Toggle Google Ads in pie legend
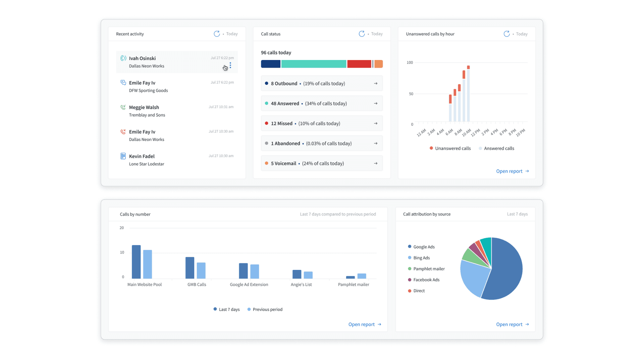Image resolution: width=644 pixels, height=362 pixels. (x=421, y=247)
